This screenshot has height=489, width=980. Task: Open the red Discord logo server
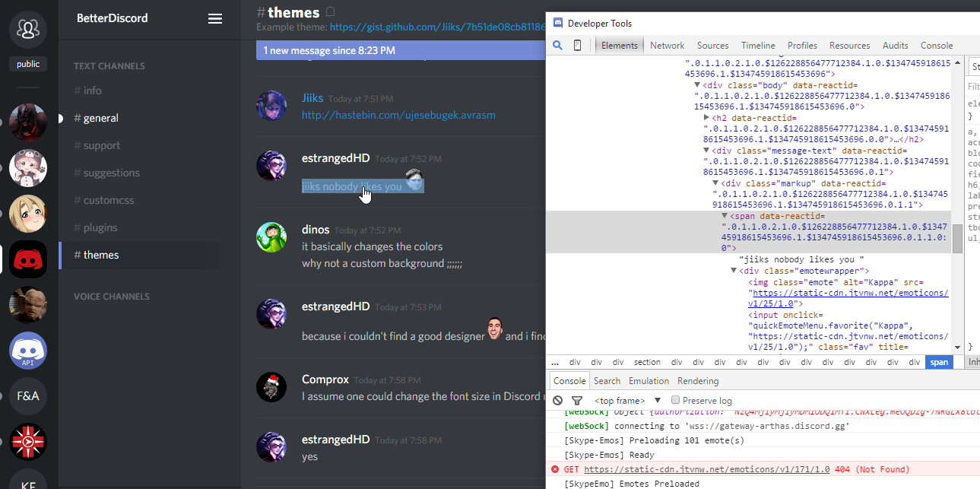[x=28, y=259]
